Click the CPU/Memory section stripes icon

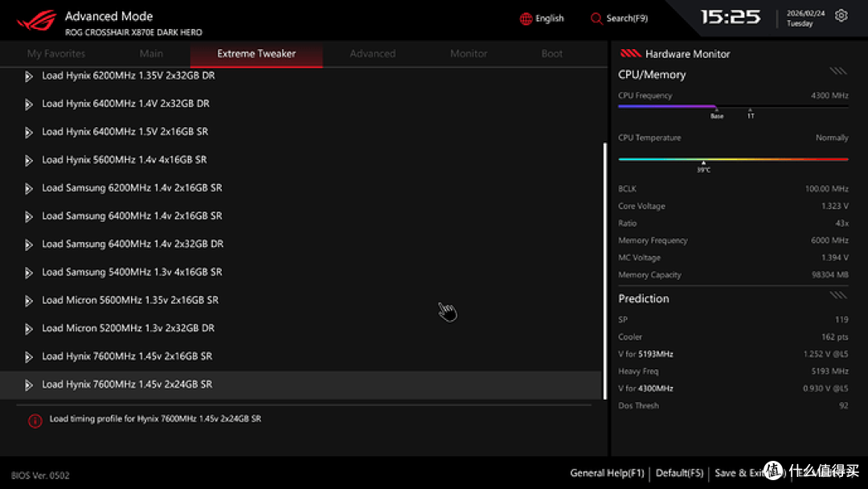[x=837, y=71]
